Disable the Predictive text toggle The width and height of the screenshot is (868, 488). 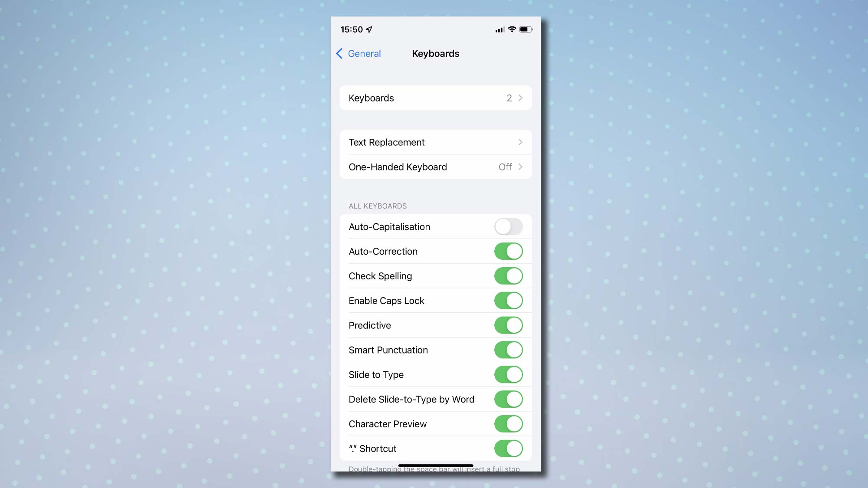coord(508,325)
